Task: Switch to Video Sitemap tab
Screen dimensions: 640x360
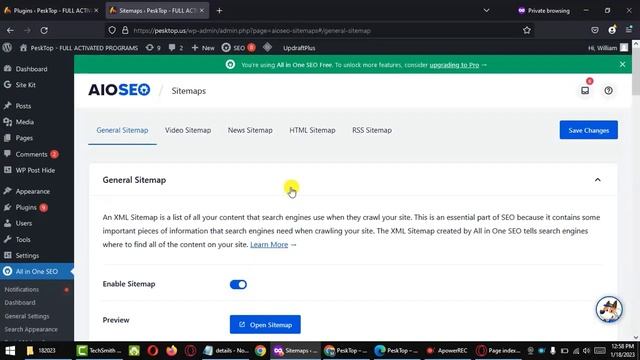Action: [x=188, y=130]
